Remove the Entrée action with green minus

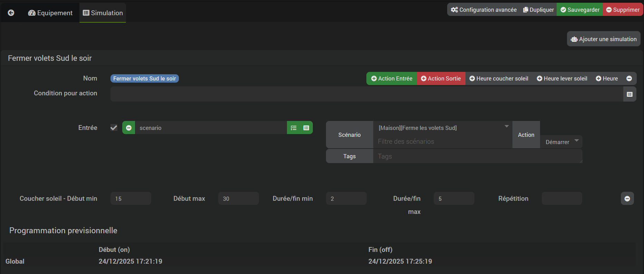[129, 128]
